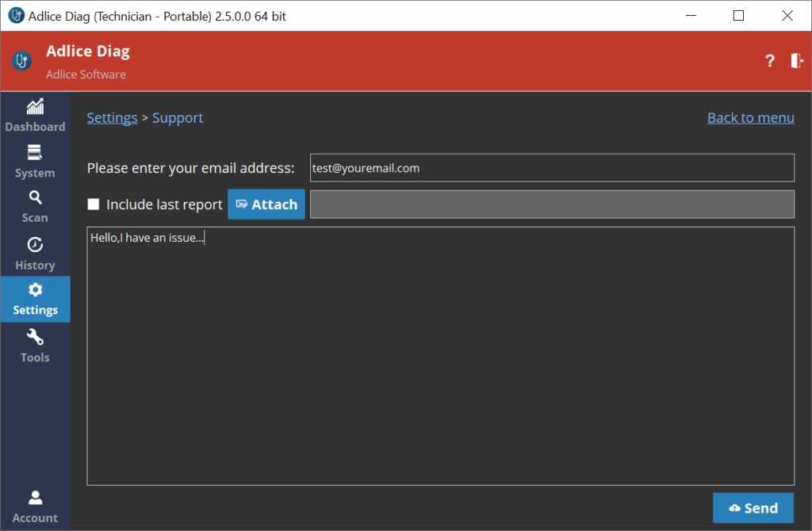This screenshot has width=812, height=531.
Task: Open the System sidebar icon
Action: [35, 152]
